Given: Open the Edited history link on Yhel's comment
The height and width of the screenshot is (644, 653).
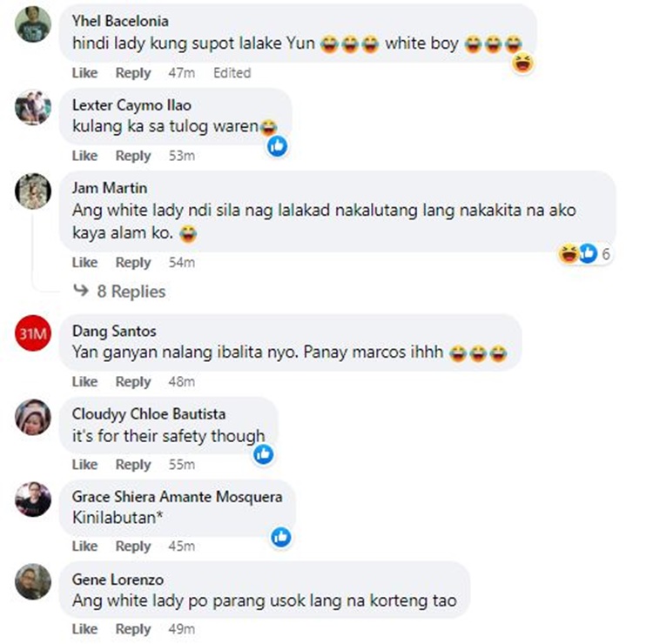Looking at the screenshot, I should (x=232, y=73).
